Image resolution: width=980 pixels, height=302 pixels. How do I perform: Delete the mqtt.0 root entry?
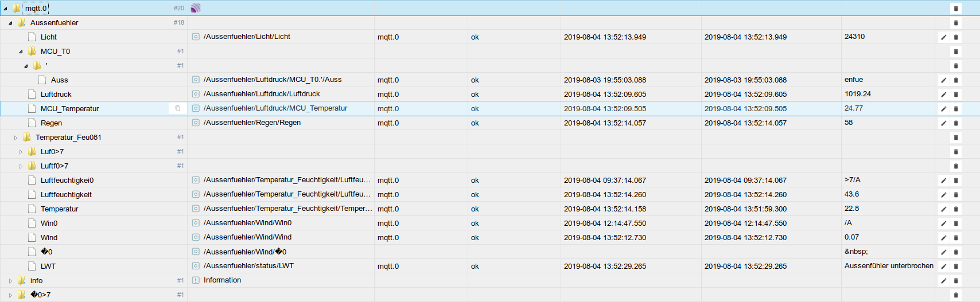(x=956, y=9)
